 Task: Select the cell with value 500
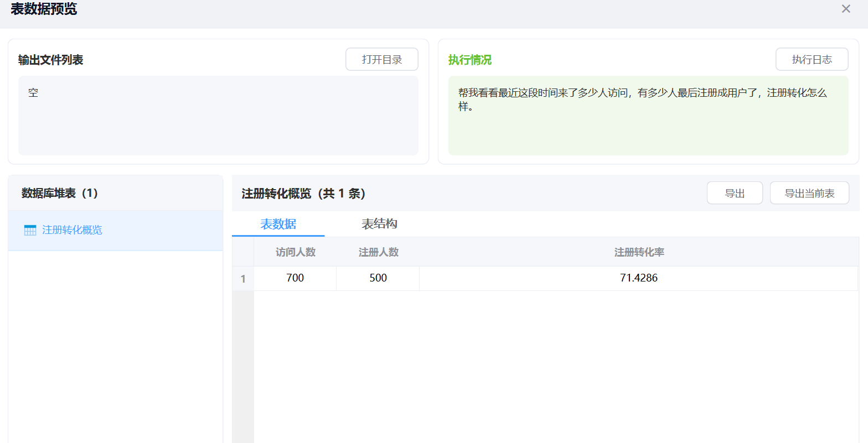[378, 278]
